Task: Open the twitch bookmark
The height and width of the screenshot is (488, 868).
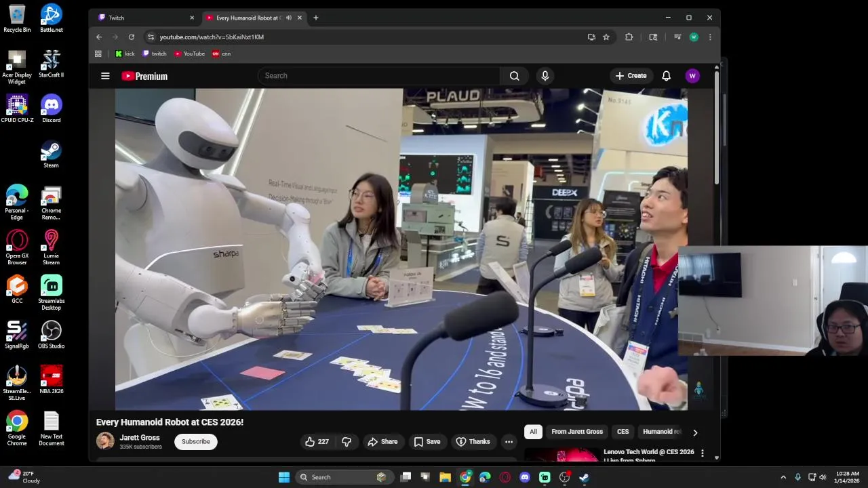Action: [155, 54]
